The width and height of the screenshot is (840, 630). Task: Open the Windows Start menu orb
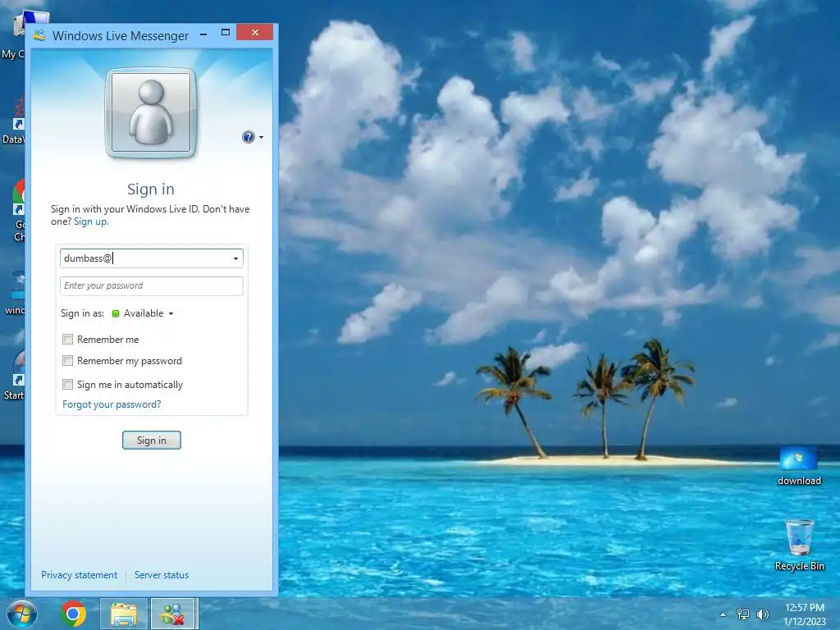(x=22, y=614)
